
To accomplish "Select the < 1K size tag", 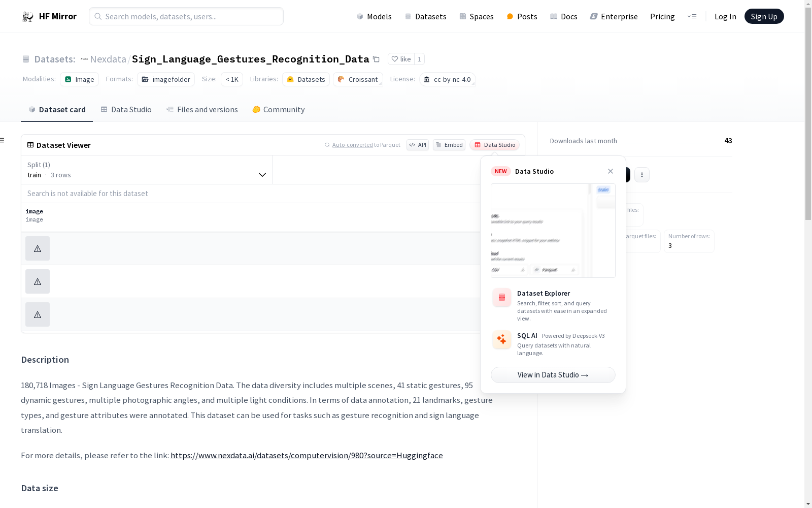I will tap(232, 79).
